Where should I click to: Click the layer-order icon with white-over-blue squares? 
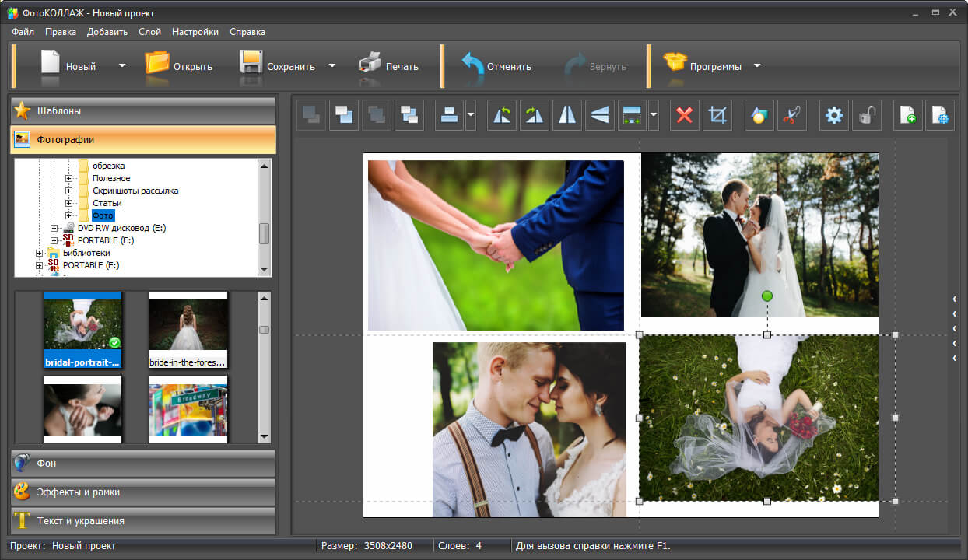[343, 116]
